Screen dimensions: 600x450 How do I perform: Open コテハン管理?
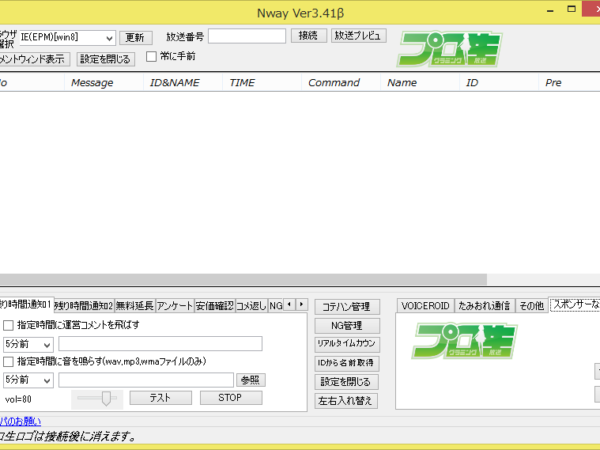pos(347,307)
